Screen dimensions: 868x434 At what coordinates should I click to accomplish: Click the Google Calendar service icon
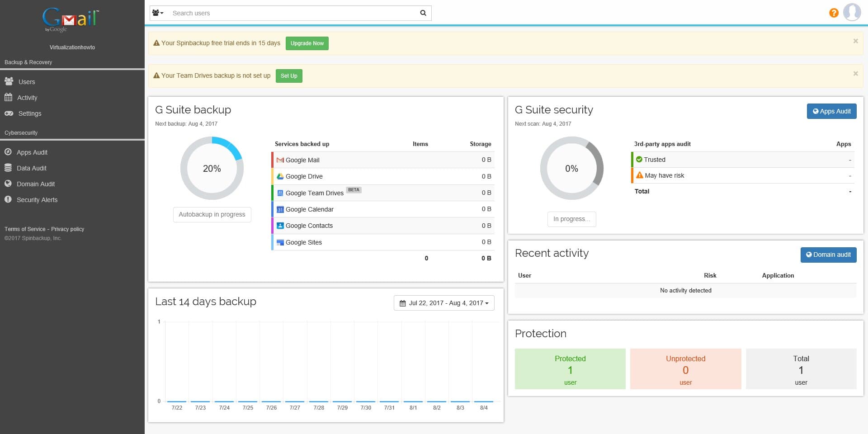[x=280, y=209]
